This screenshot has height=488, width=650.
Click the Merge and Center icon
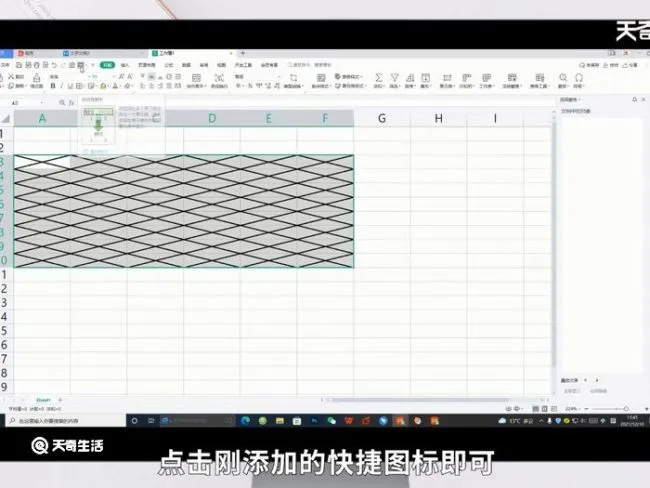196,78
